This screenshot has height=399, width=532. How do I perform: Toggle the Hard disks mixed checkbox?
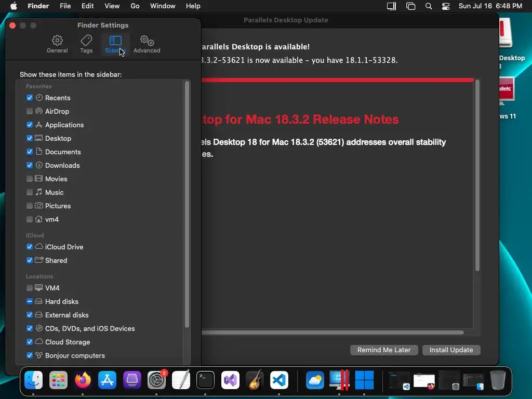tap(30, 301)
